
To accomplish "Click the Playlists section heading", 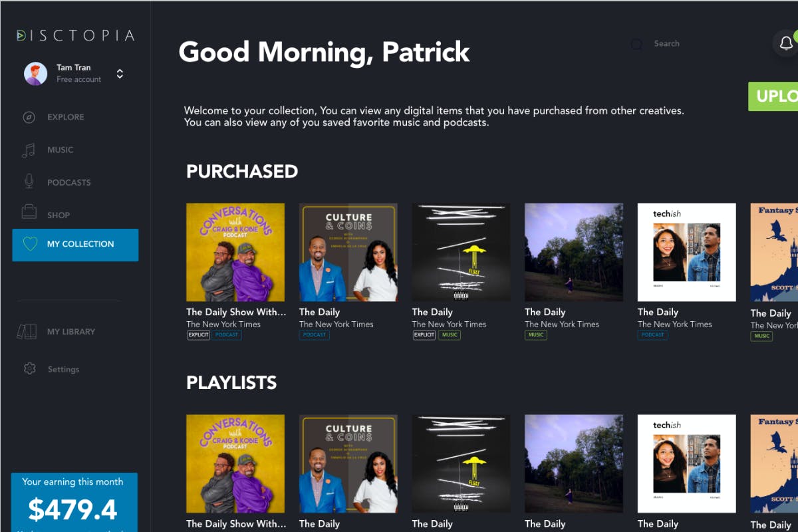I will [231, 383].
